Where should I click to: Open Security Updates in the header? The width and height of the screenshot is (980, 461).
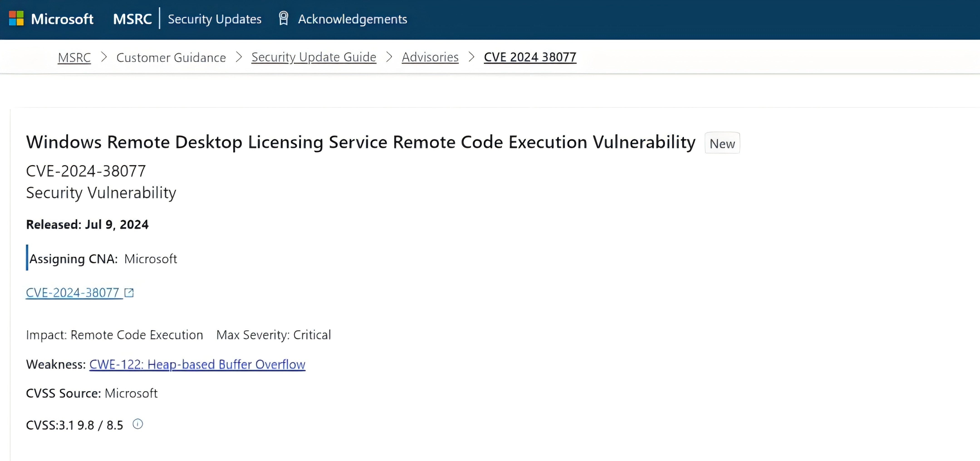(x=215, y=19)
